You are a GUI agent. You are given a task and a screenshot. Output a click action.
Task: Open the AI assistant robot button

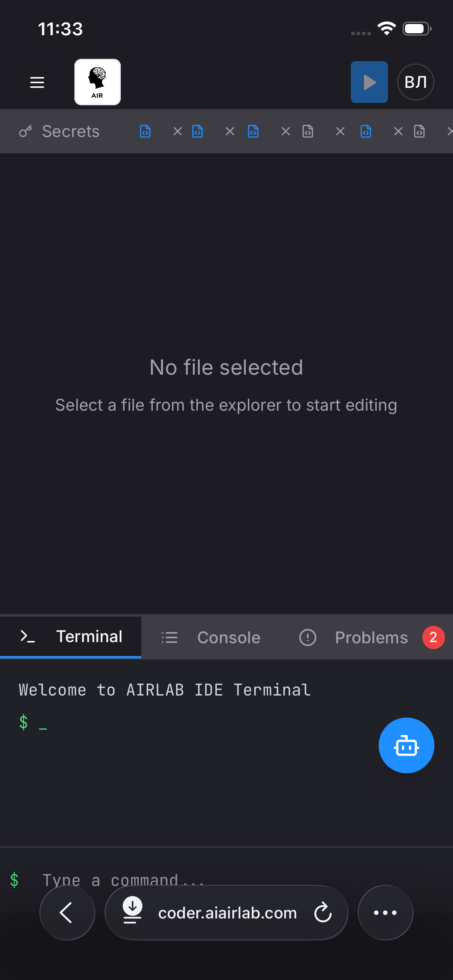[x=407, y=745]
